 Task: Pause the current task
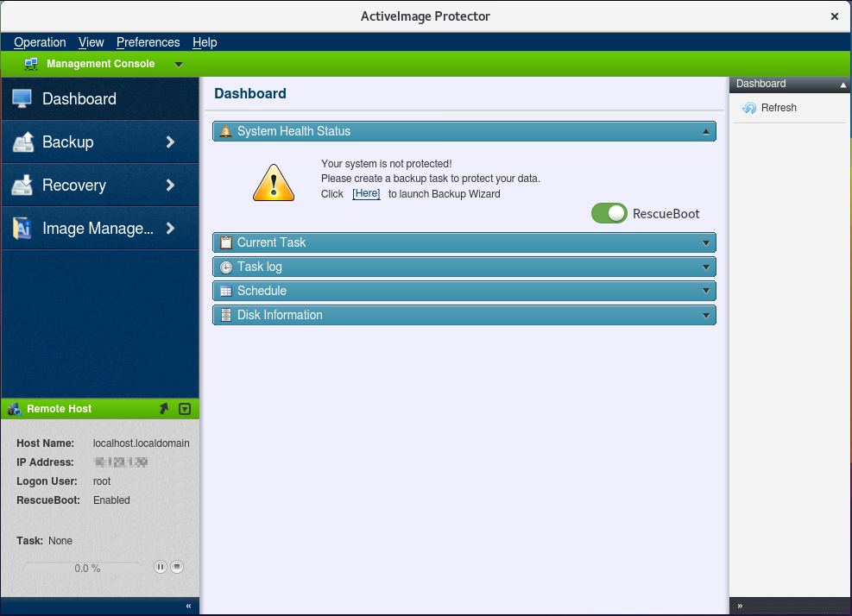coord(160,567)
